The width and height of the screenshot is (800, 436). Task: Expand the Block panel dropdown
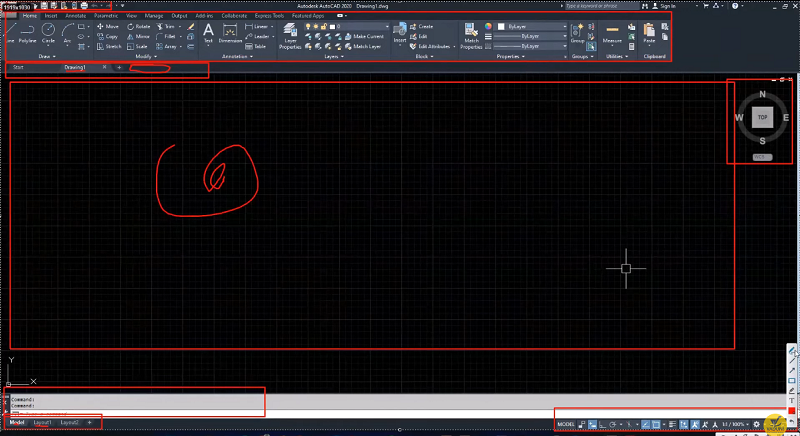pos(424,57)
